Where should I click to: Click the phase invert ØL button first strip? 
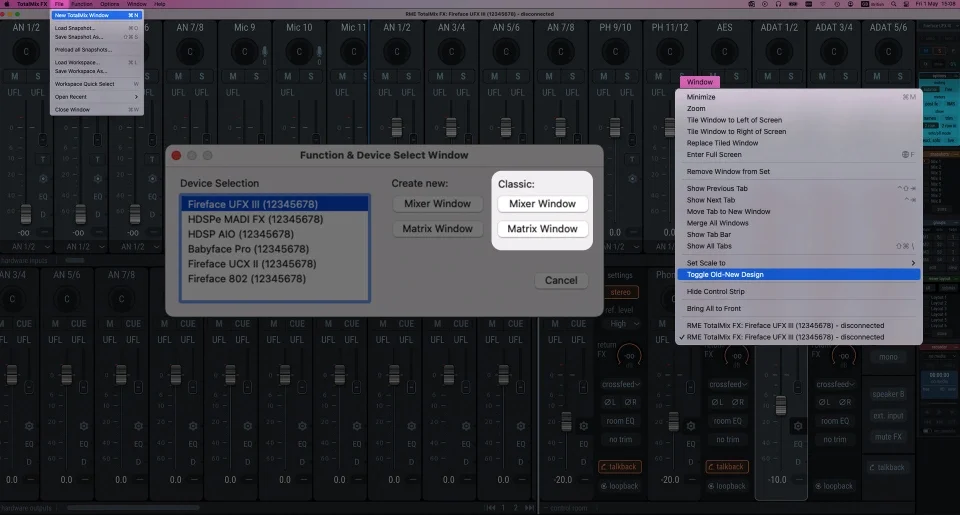[x=610, y=402]
